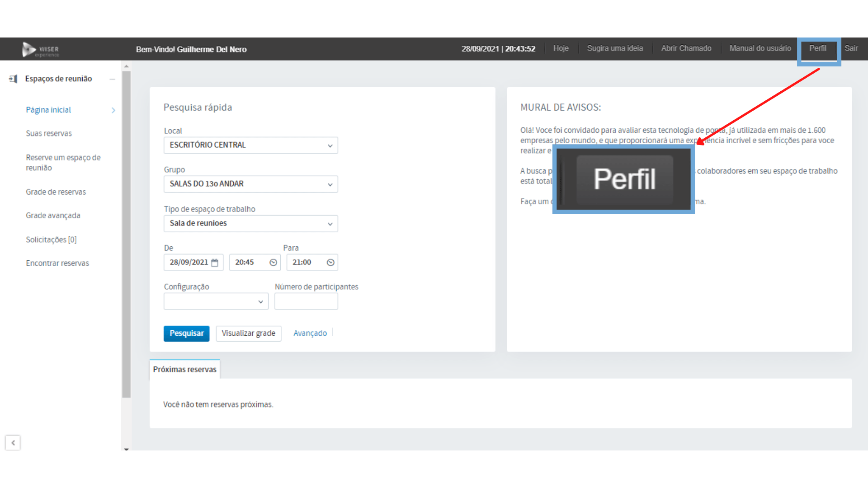This screenshot has width=868, height=488.
Task: Open Manual do usuário in top bar
Action: point(760,48)
